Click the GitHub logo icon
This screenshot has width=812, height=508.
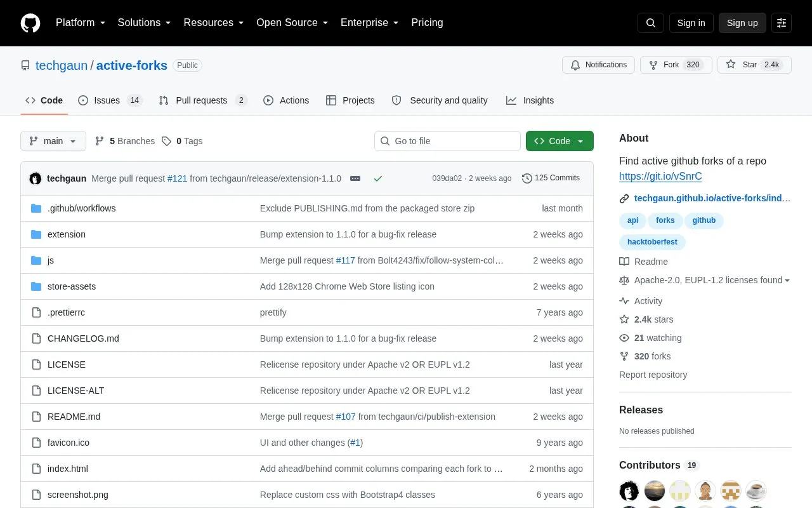tap(30, 23)
